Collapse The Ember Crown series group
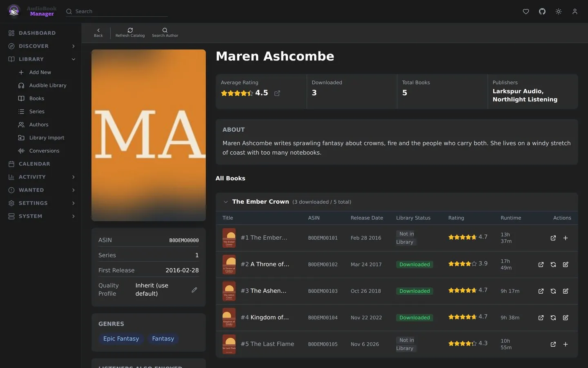Screen dimensions: 588x368 click(x=226, y=202)
